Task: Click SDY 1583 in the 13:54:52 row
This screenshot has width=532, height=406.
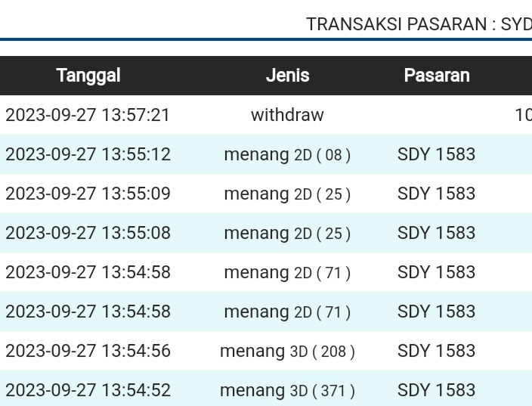Action: (436, 390)
